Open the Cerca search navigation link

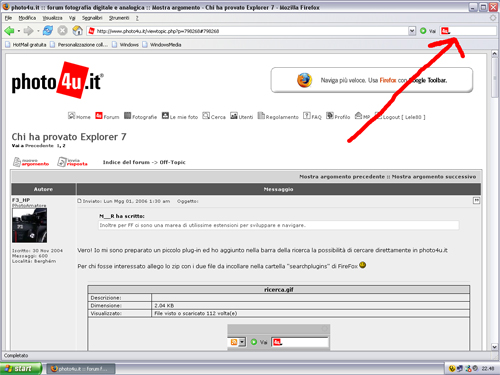pos(214,116)
